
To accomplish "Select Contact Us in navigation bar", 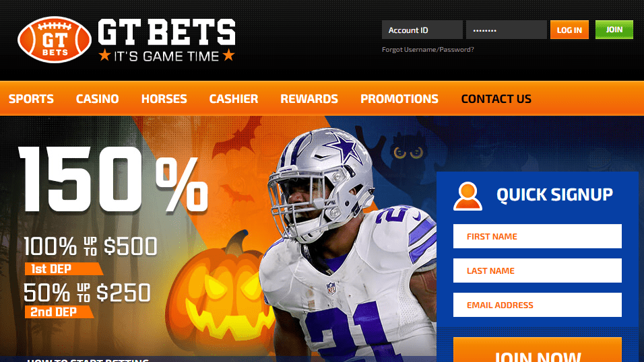I will [496, 99].
